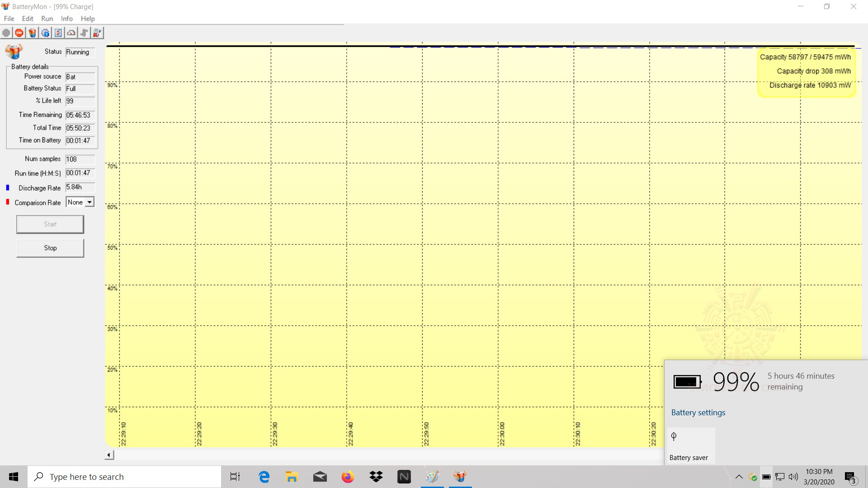The height and width of the screenshot is (488, 868).
Task: Open the Battery settings link
Action: click(698, 413)
